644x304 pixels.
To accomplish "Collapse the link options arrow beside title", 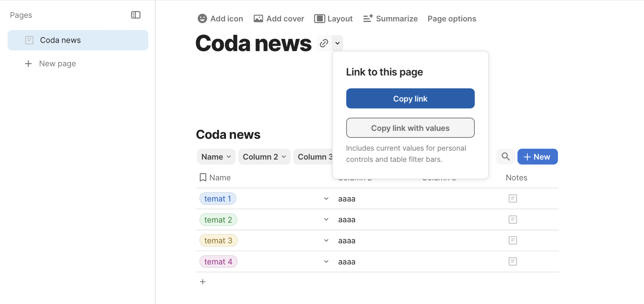I will coord(337,43).
